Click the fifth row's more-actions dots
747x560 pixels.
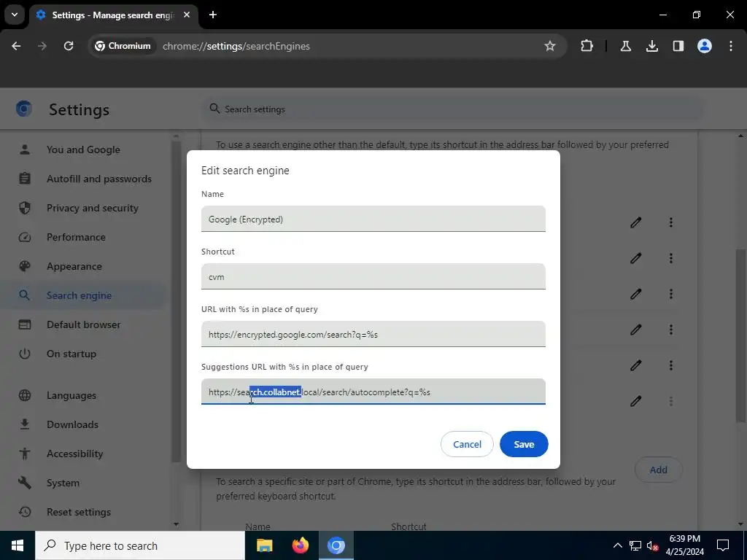click(671, 365)
